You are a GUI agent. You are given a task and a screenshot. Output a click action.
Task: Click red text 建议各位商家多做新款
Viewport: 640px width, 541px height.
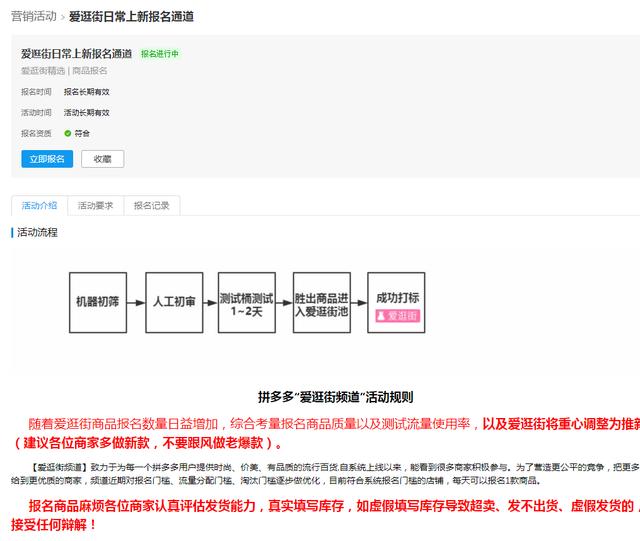tap(87, 443)
